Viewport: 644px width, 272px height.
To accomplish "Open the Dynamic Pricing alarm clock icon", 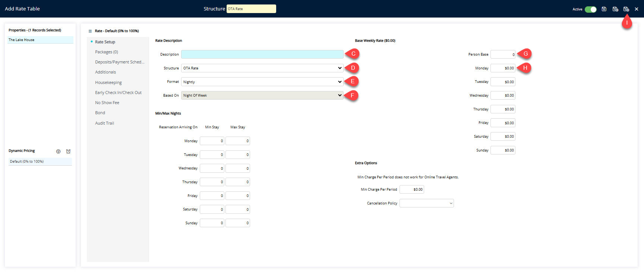I will [68, 151].
